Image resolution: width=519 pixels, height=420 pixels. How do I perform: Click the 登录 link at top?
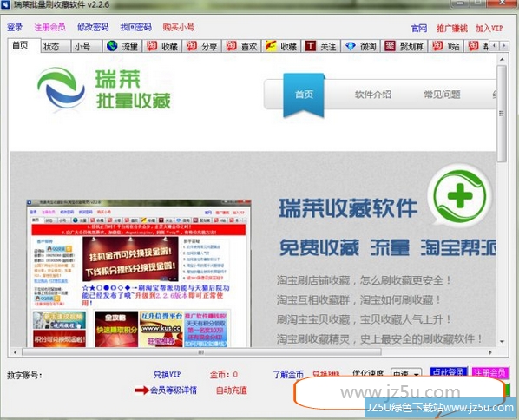(x=15, y=27)
